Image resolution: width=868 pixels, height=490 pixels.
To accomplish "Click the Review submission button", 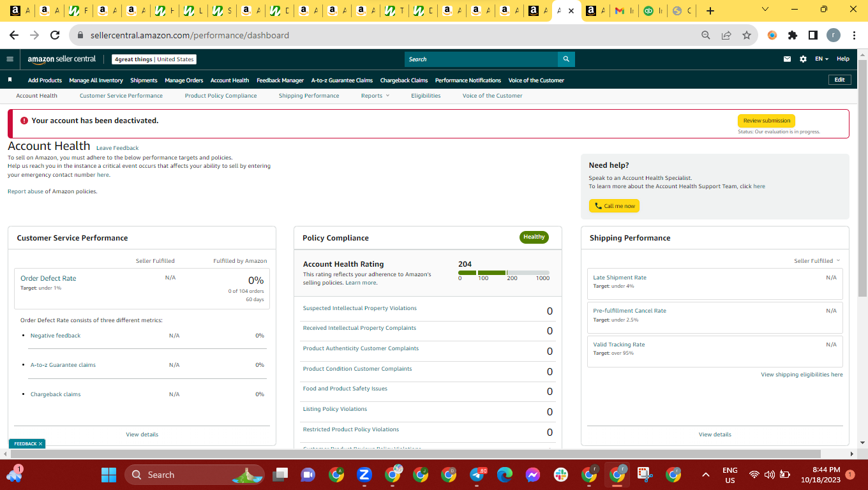I will coord(767,121).
